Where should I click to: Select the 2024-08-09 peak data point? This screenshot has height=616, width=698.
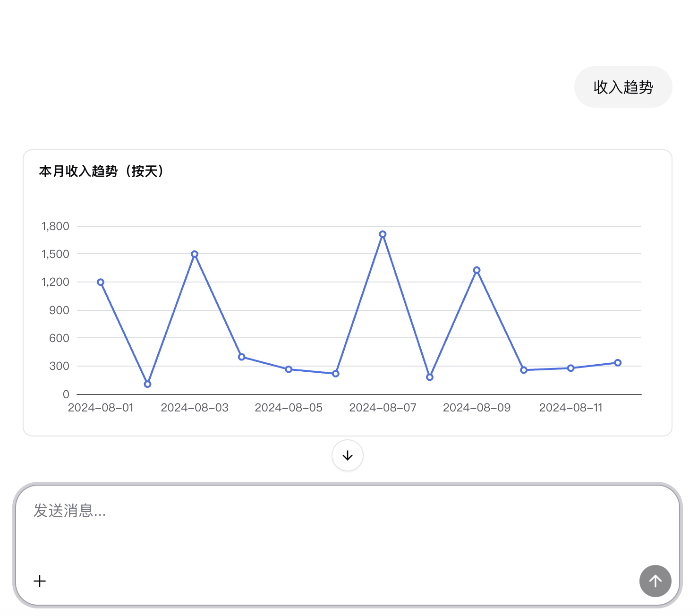[x=477, y=270]
